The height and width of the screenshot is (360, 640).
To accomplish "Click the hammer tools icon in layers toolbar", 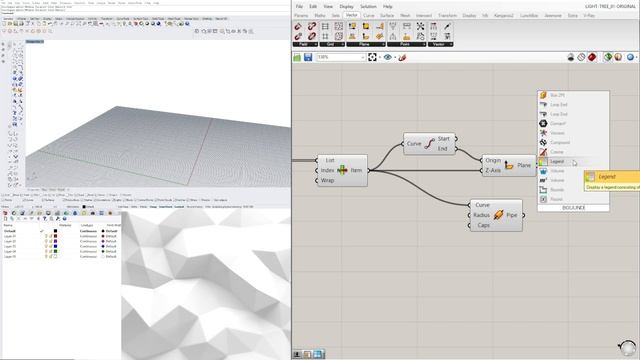I will coord(58,219).
